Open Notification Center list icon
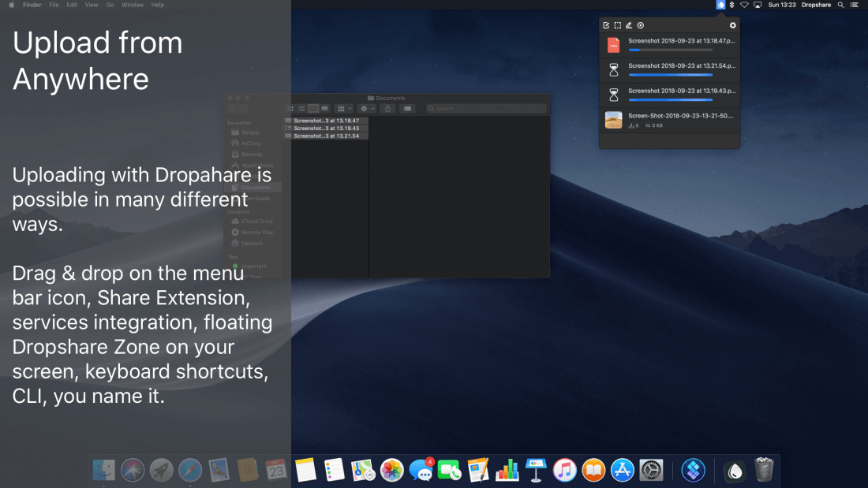868x488 pixels. (854, 5)
